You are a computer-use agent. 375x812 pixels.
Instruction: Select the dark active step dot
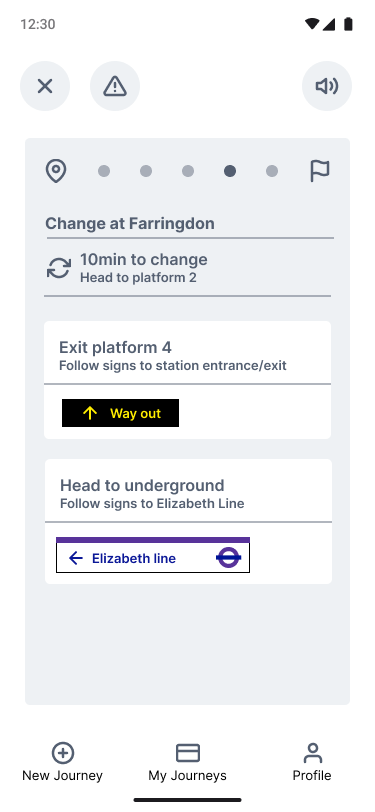coord(230,171)
